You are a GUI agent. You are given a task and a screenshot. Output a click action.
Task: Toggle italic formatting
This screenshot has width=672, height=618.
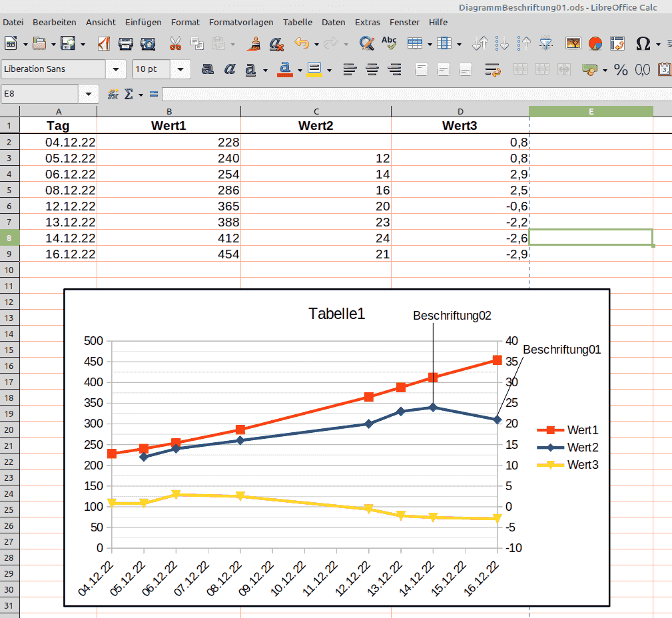[x=230, y=69]
